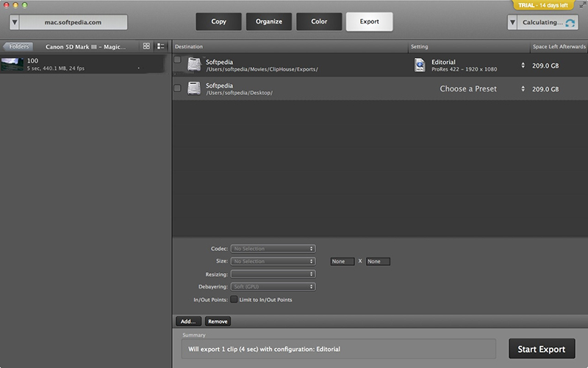Screen dimensions: 588x368
Task: Enable the Exports destination checkbox
Action: 177,60
